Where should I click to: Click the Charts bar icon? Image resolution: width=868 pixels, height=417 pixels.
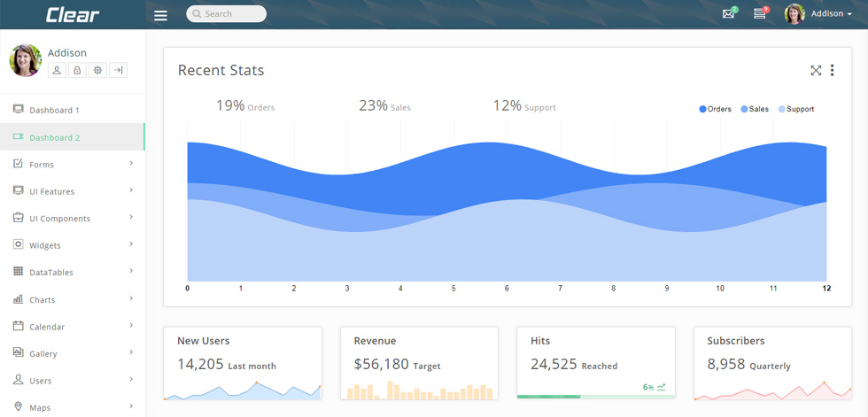(19, 298)
